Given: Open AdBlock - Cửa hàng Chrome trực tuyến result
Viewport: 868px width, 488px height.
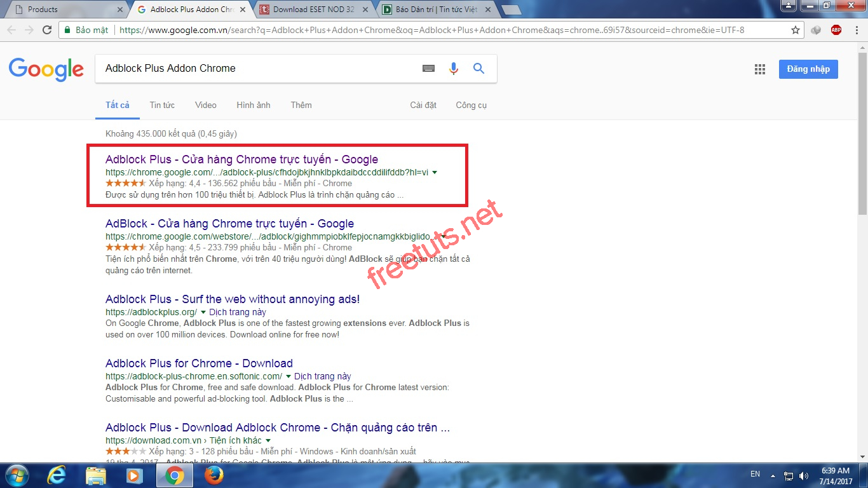Looking at the screenshot, I should pyautogui.click(x=229, y=224).
